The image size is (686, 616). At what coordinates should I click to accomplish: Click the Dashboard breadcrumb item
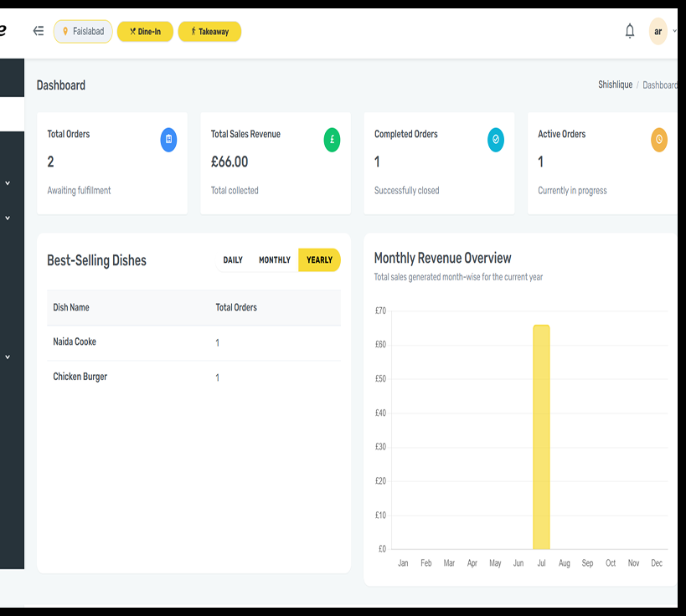[660, 85]
